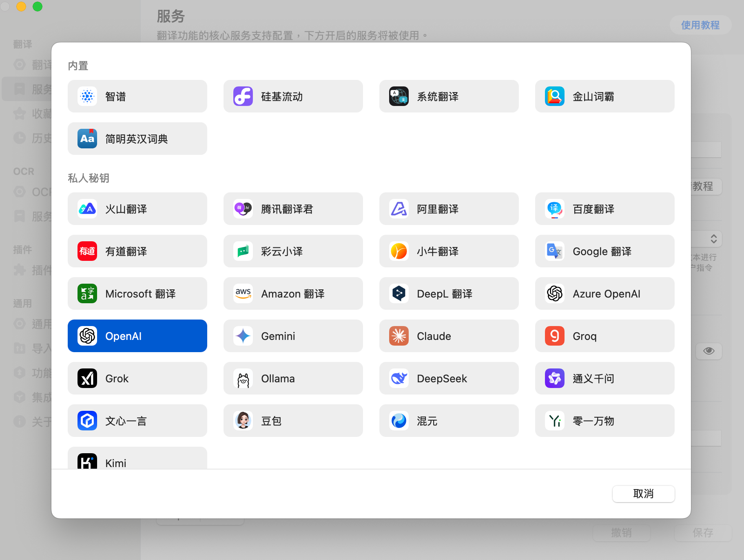Open the 使用教程 link
Viewport: 744px width, 560px height.
(x=700, y=25)
